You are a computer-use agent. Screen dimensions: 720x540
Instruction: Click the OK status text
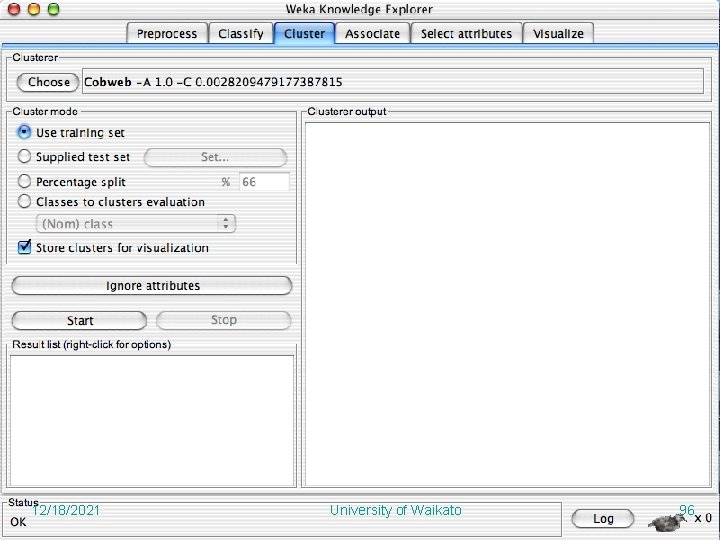click(x=18, y=522)
